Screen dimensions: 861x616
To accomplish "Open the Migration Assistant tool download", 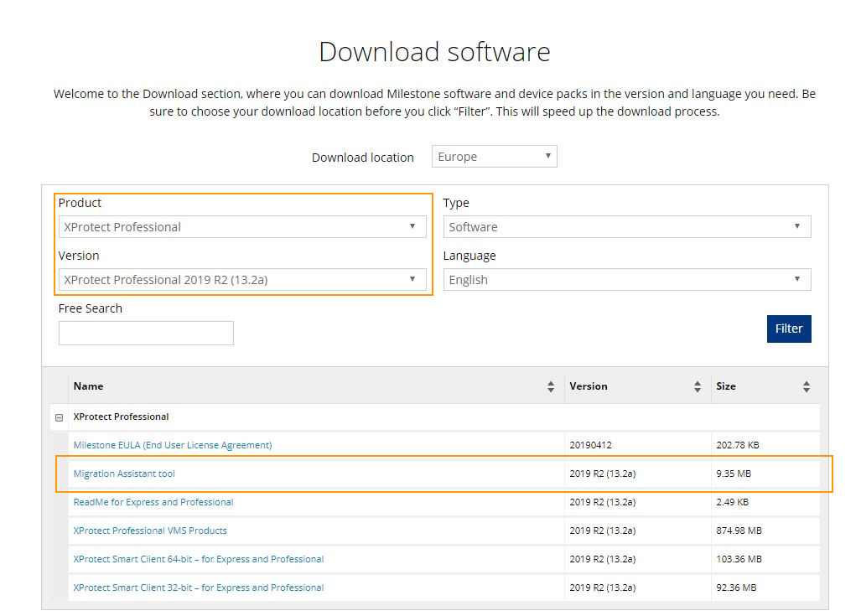I will point(123,474).
